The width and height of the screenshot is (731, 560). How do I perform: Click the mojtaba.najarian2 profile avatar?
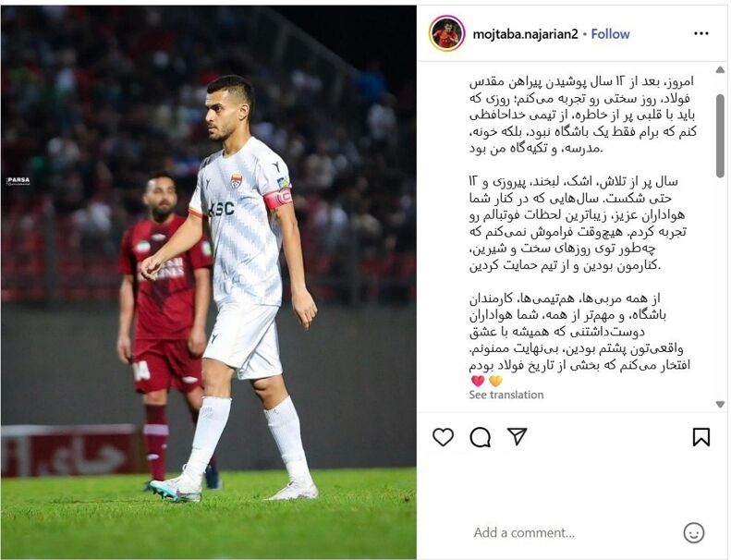(446, 33)
